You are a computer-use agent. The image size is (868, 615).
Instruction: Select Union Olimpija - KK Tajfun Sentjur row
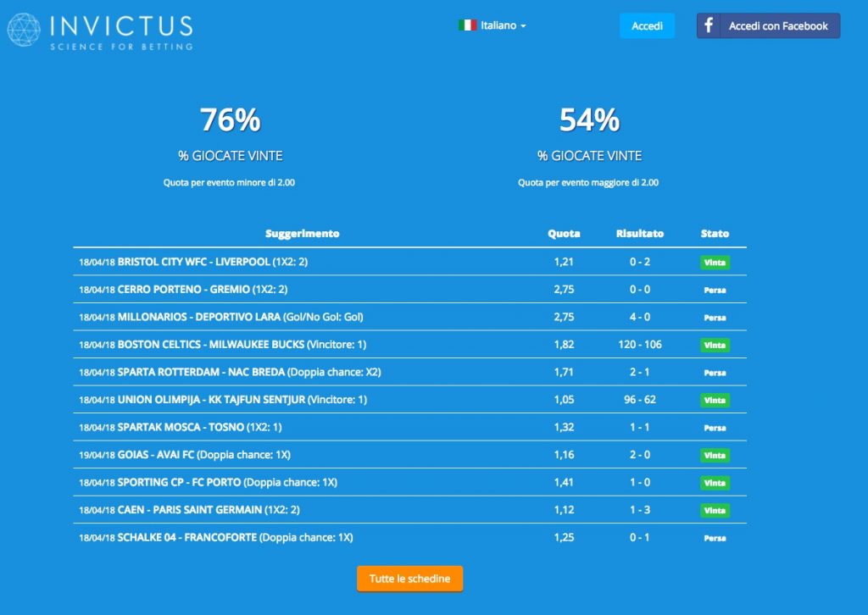tap(409, 399)
